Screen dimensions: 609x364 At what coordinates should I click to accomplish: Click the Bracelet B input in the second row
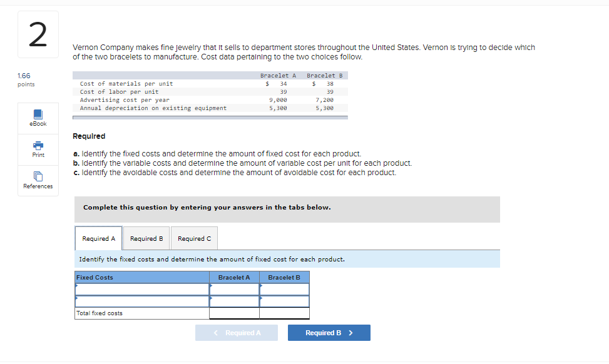(x=284, y=301)
